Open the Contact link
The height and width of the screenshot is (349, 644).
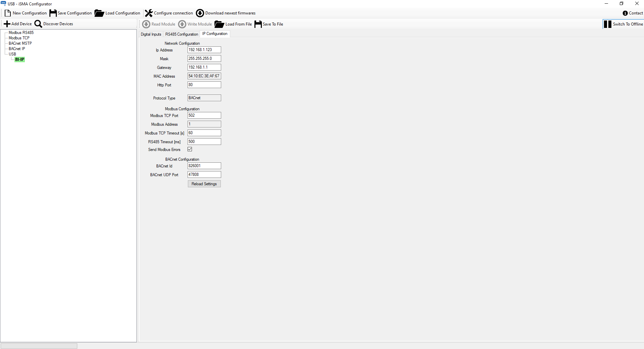[633, 13]
